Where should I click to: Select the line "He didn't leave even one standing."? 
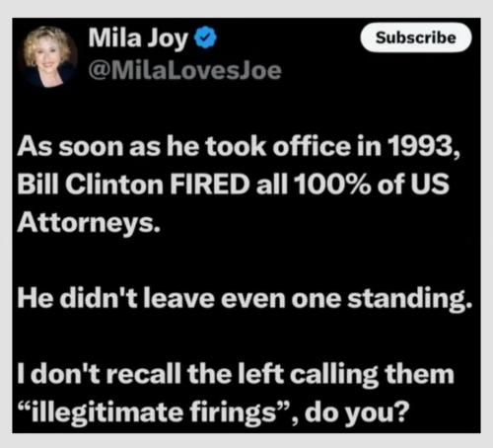[245, 298]
